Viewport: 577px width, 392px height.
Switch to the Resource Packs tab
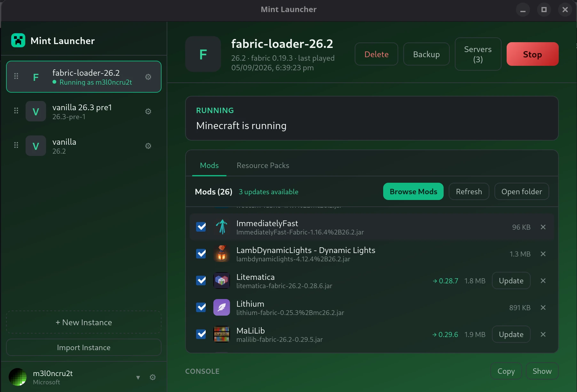pos(263,165)
